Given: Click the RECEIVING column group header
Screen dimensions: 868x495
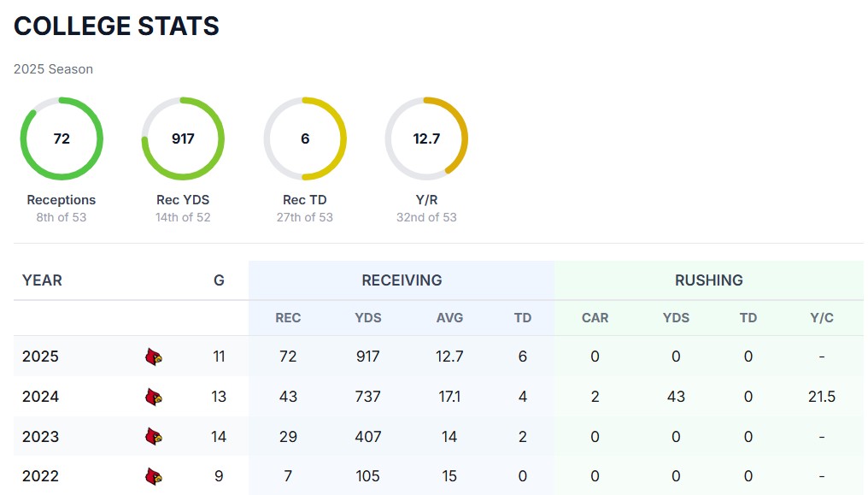Looking at the screenshot, I should pos(402,280).
